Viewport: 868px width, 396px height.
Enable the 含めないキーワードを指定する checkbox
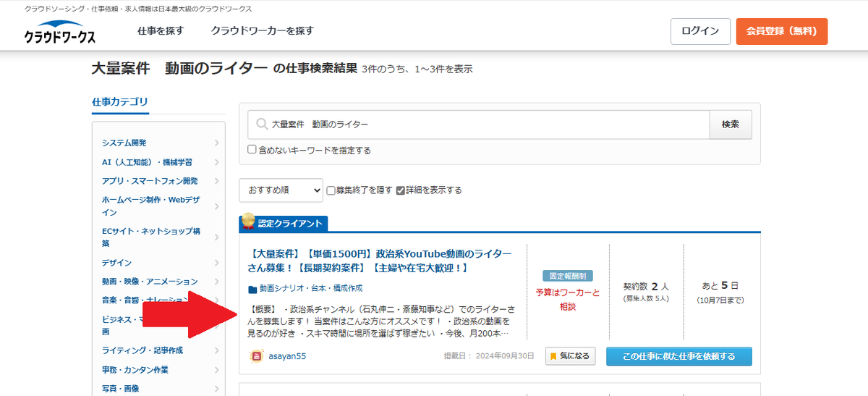[x=252, y=150]
